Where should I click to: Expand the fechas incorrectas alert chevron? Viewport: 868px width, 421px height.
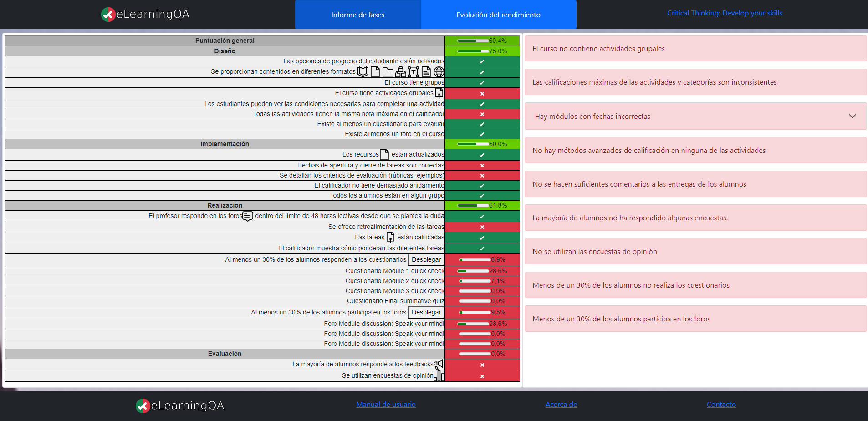point(852,116)
